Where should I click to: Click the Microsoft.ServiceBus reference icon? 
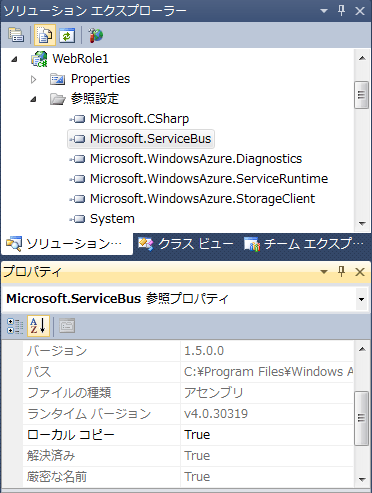(77, 139)
